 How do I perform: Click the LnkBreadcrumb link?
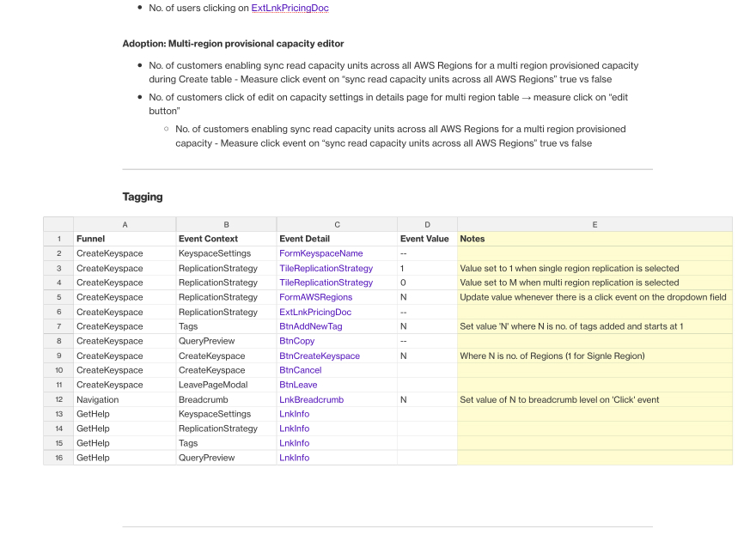(311, 399)
